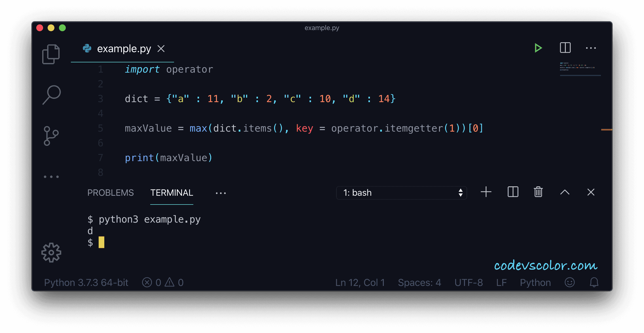The width and height of the screenshot is (644, 333).
Task: Select the TERMINAL tab
Action: [171, 193]
